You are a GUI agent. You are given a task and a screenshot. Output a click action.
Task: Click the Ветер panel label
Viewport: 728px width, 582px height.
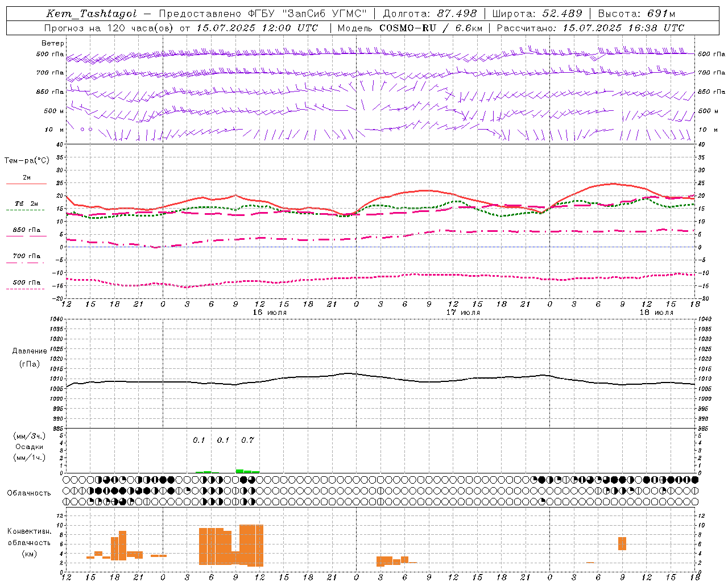click(x=53, y=43)
